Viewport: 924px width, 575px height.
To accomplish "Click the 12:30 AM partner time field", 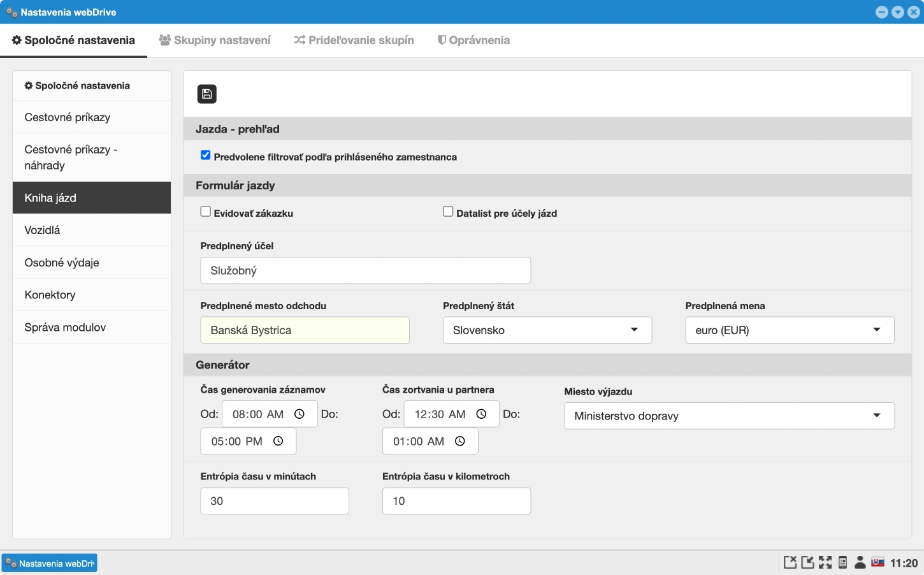I will pos(452,414).
